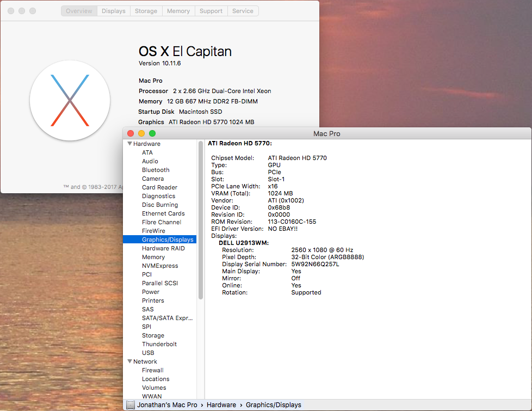Select Graphics/Displays in the sidebar
The image size is (532, 411).
coord(160,240)
